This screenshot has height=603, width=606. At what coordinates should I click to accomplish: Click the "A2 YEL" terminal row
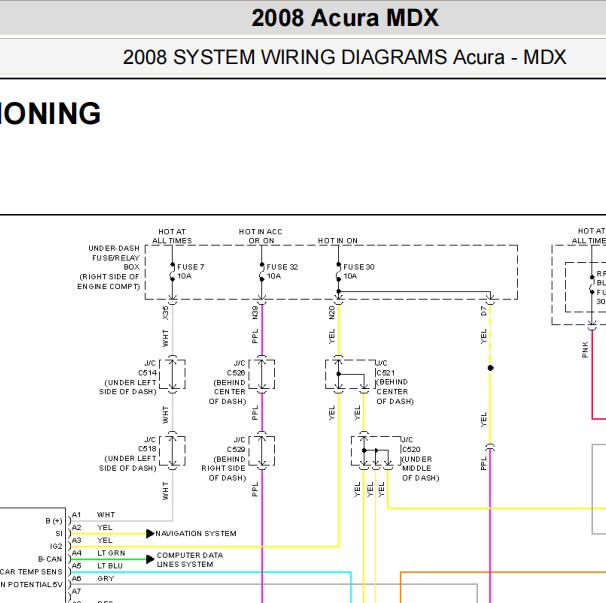tap(92, 528)
